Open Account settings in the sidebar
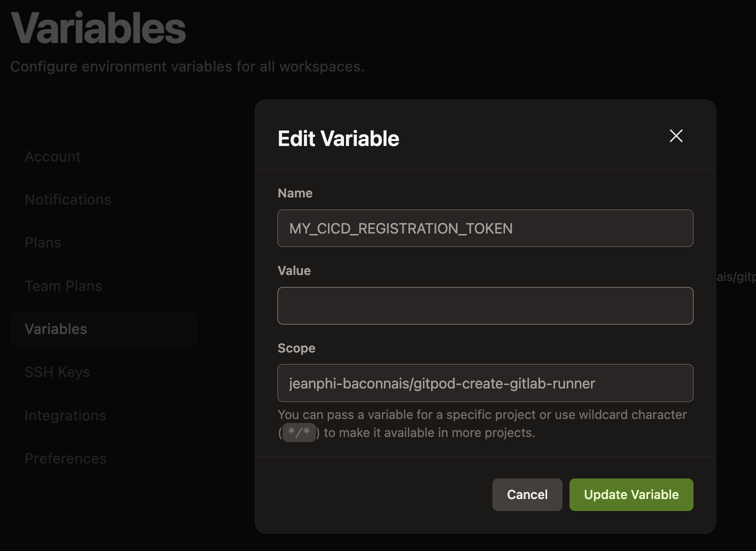756x551 pixels. (x=52, y=156)
